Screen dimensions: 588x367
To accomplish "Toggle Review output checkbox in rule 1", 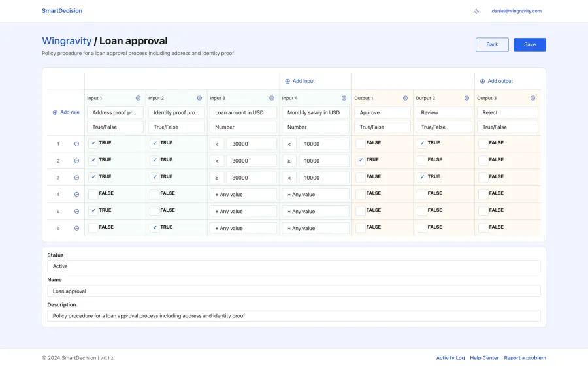I will 422,143.
